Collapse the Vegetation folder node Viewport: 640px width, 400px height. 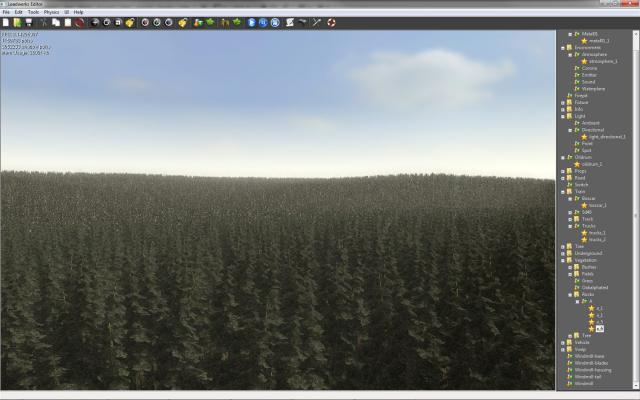[x=563, y=260]
